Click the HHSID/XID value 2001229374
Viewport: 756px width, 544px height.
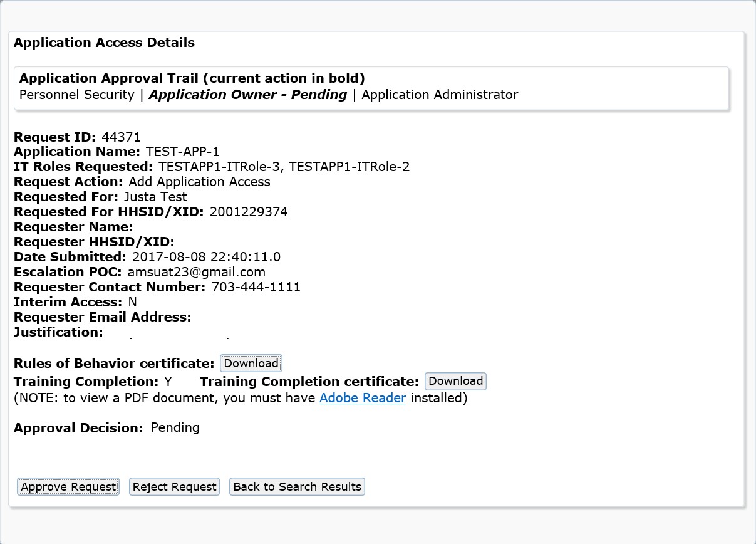coord(249,212)
